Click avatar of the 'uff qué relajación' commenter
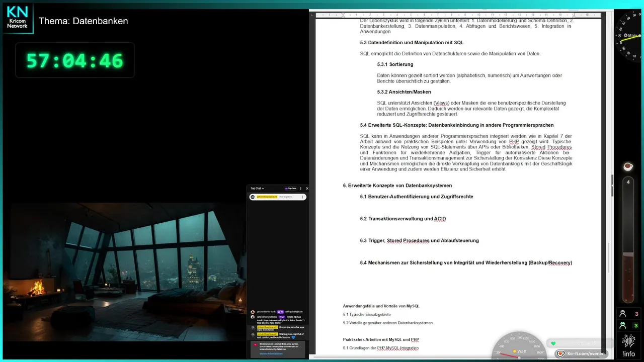This screenshot has height=362, width=644. pyautogui.click(x=253, y=312)
